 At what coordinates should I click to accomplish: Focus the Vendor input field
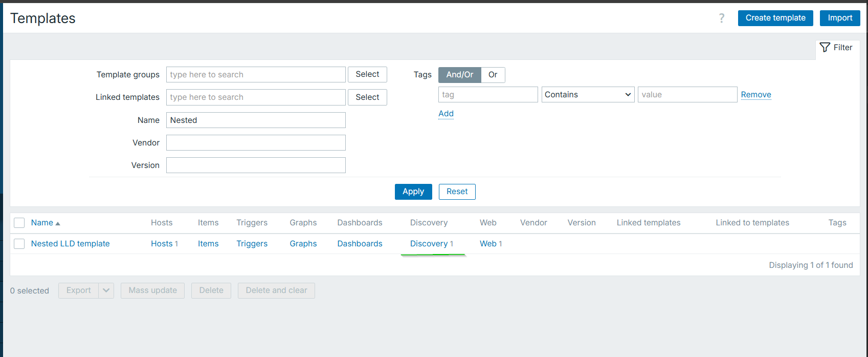[x=256, y=143]
